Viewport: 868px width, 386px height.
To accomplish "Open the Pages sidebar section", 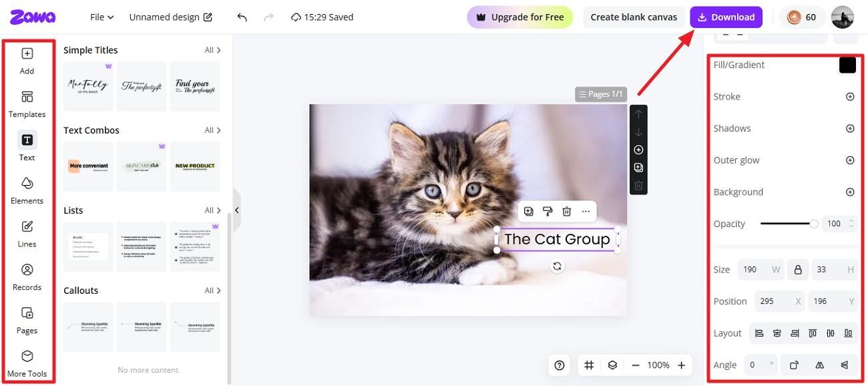I will 27,321.
